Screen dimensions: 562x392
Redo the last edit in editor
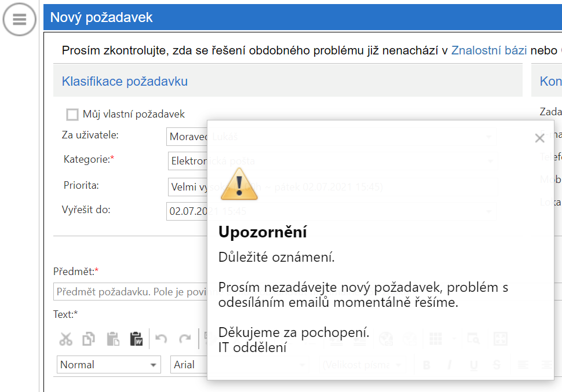coord(185,339)
